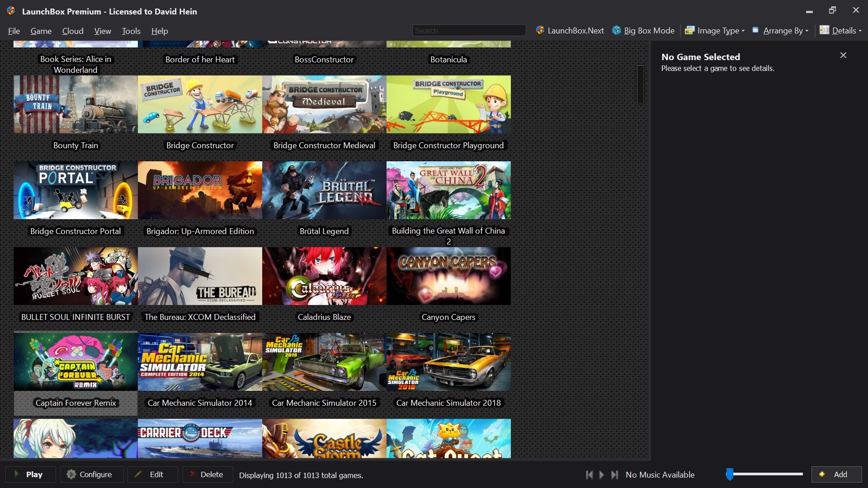868x488 pixels.
Task: Select The Bureau: XCOM Declassified cover
Action: point(200,276)
